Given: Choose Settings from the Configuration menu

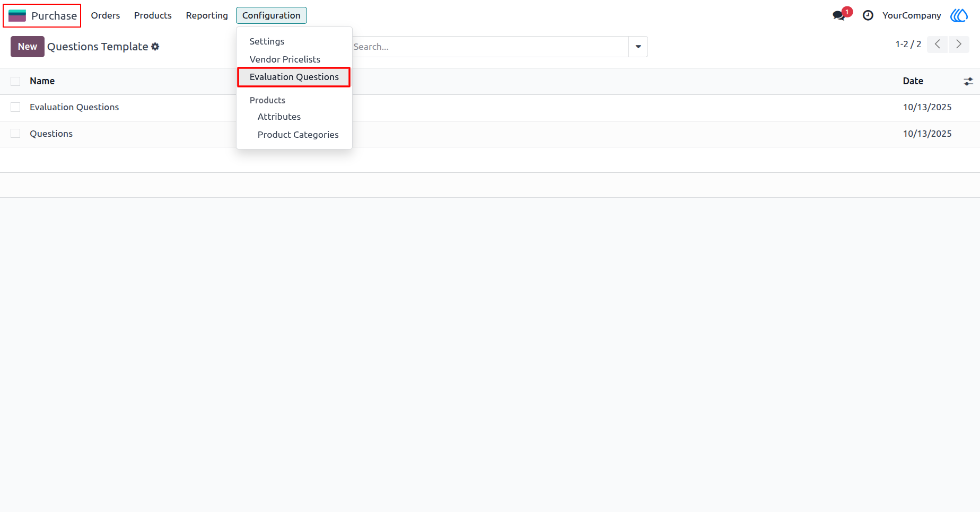Looking at the screenshot, I should click(267, 41).
